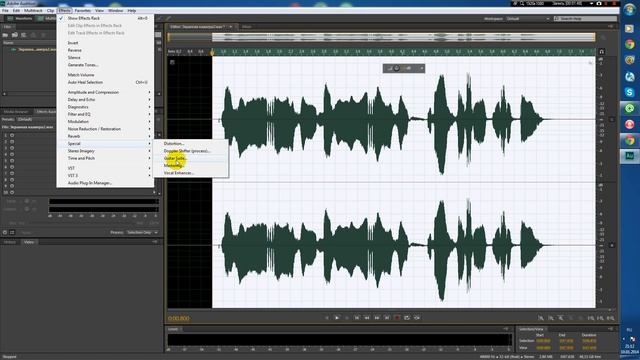Click zoom in time icon

click(561, 318)
